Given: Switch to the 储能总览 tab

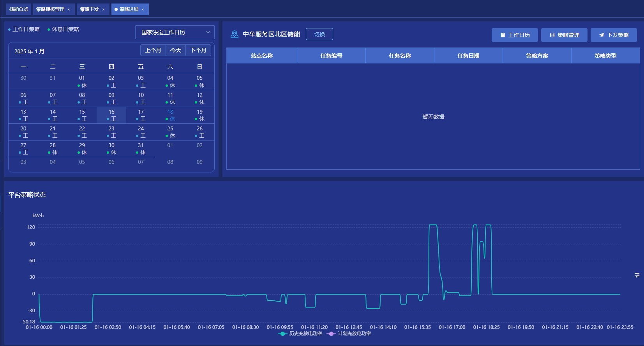Looking at the screenshot, I should tap(19, 9).
